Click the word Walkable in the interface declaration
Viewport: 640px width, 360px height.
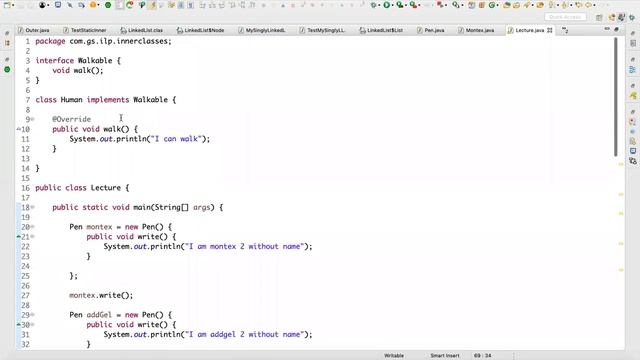(95, 60)
